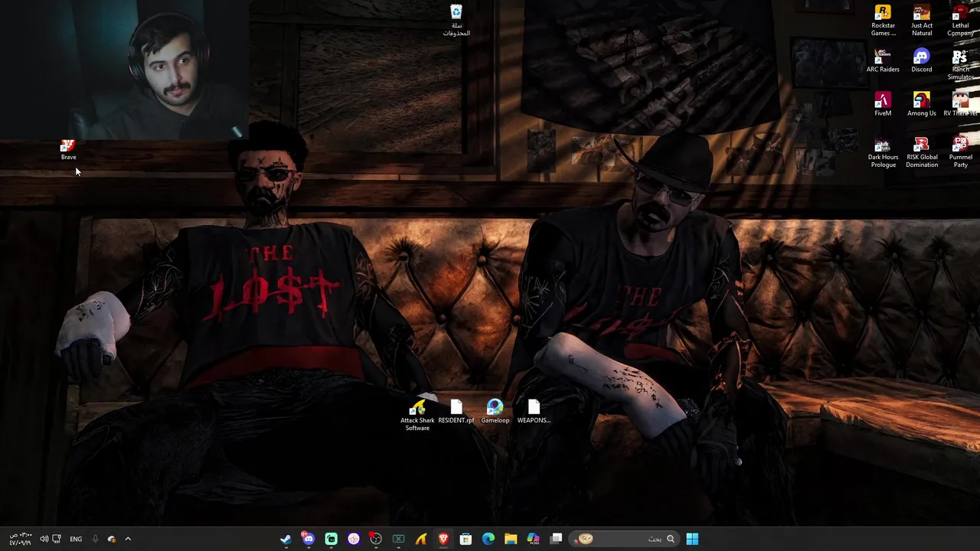The width and height of the screenshot is (980, 551).
Task: Open Discord desktop shortcut
Action: coord(922,61)
